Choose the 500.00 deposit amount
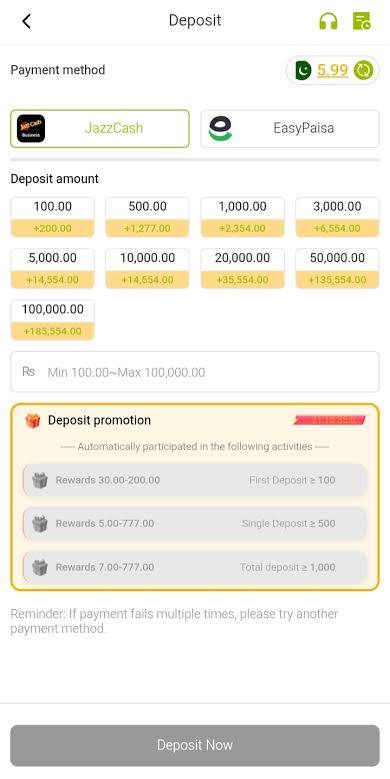Viewport: 390px width, 779px height. tap(148, 217)
